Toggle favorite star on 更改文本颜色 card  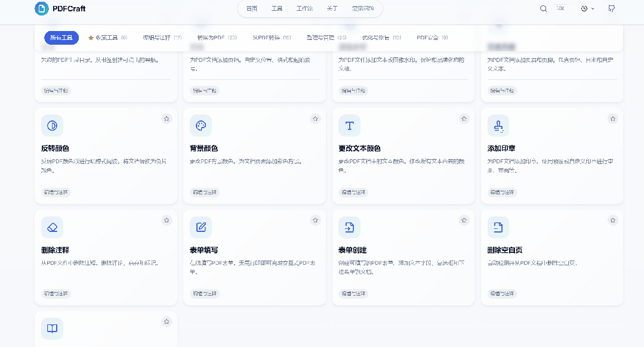coord(464,119)
